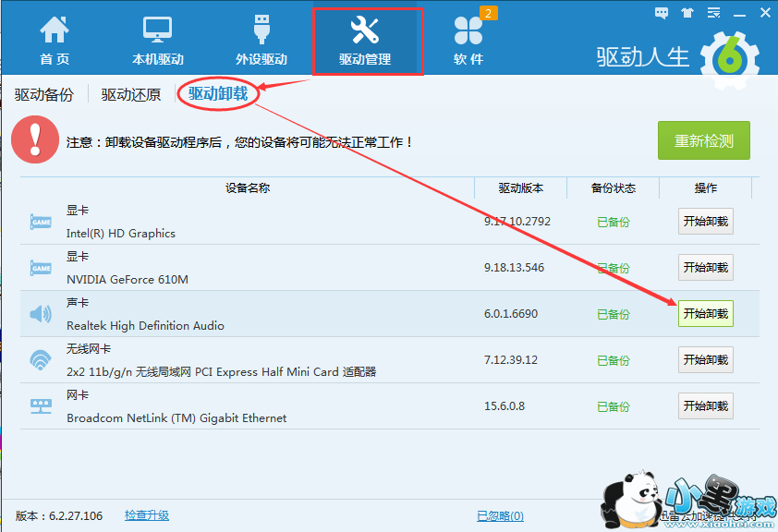This screenshot has height=532, width=778.
Task: Start uninstall for Intel(R) HD Graphics
Action: click(706, 221)
